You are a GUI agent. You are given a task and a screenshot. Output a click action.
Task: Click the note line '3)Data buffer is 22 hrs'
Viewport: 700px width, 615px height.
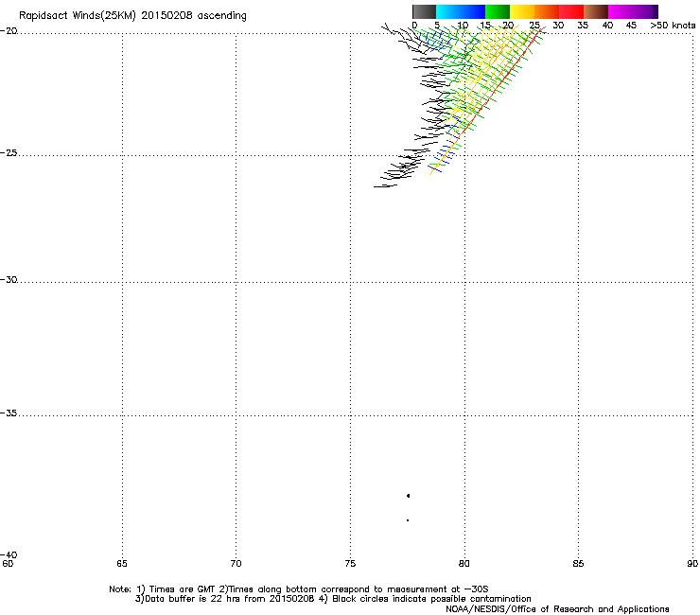333,599
